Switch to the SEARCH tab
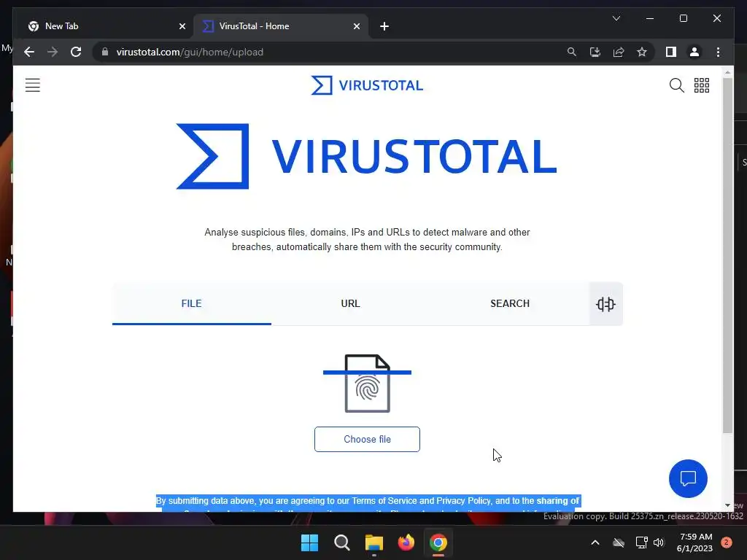Image resolution: width=747 pixels, height=560 pixels. click(510, 303)
